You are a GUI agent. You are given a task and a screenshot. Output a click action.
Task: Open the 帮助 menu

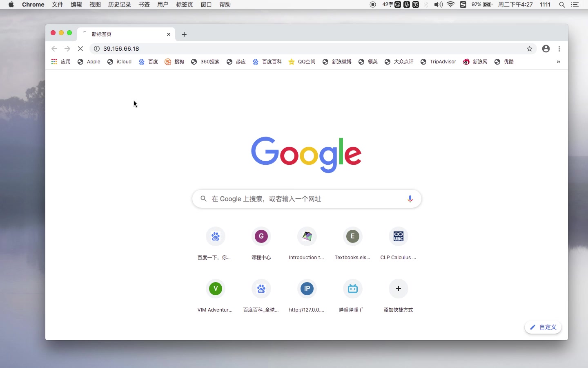(225, 4)
